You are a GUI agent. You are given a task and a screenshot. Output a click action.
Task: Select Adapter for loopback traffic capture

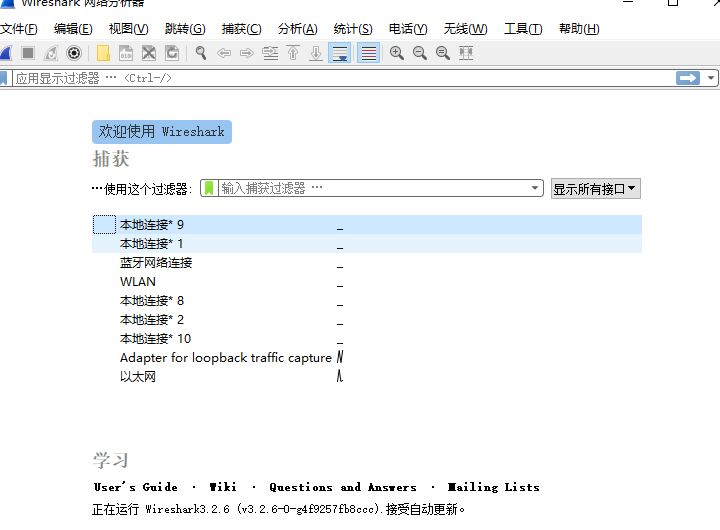click(367, 358)
